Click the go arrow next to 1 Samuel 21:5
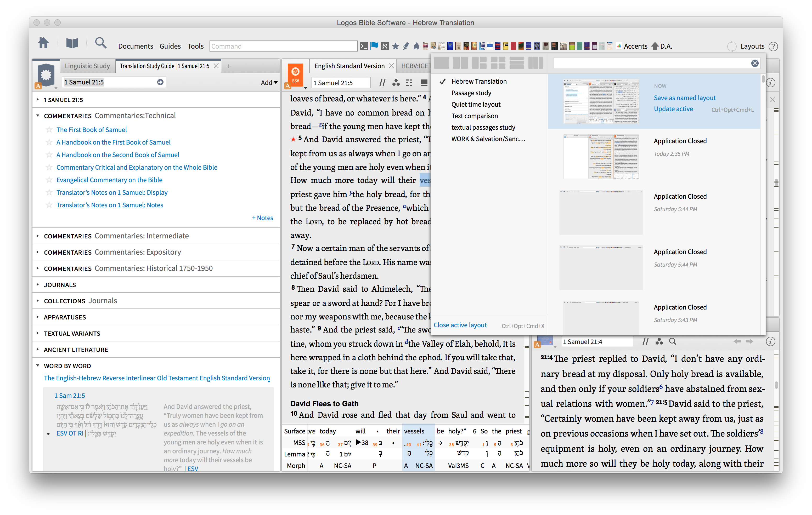This screenshot has height=515, width=812. [x=160, y=82]
